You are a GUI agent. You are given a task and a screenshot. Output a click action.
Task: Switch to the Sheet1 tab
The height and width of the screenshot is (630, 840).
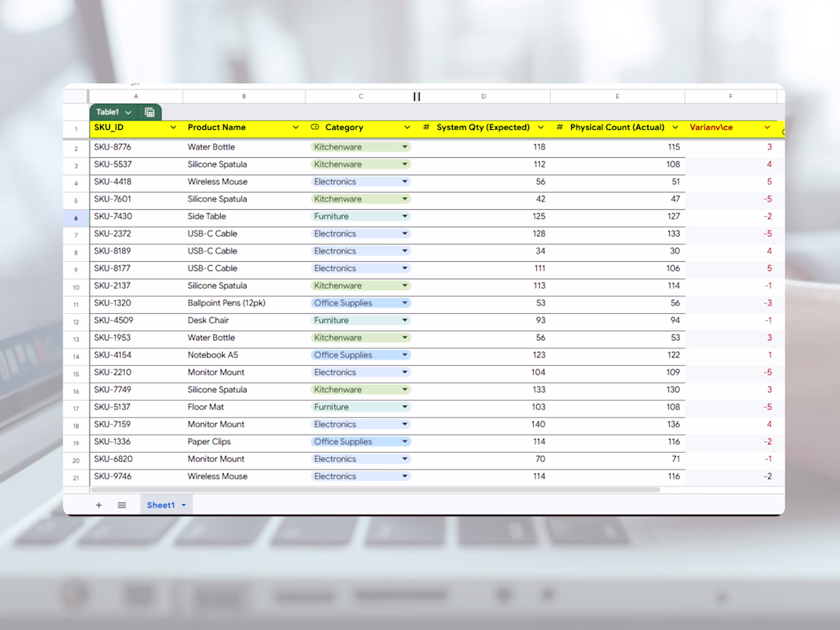tap(160, 506)
